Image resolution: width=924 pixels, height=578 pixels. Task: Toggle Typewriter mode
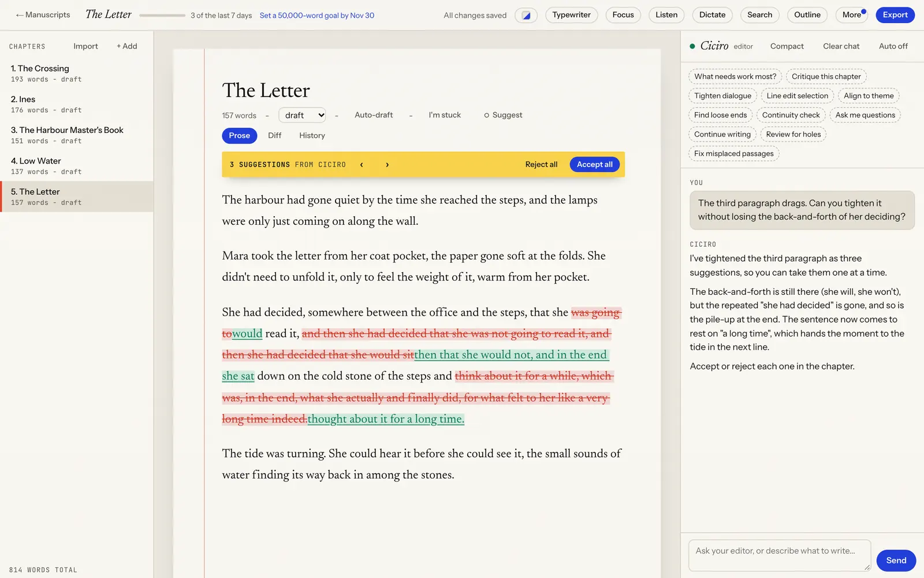tap(571, 15)
